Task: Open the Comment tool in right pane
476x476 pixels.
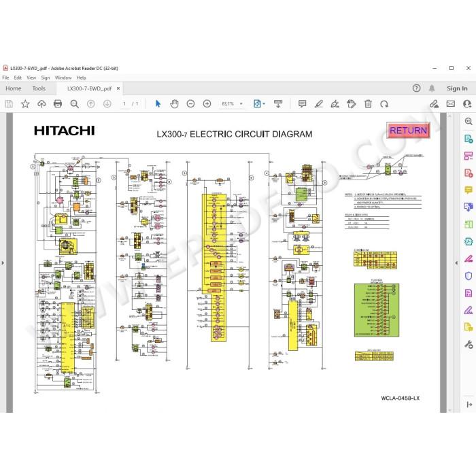Action: tap(469, 190)
